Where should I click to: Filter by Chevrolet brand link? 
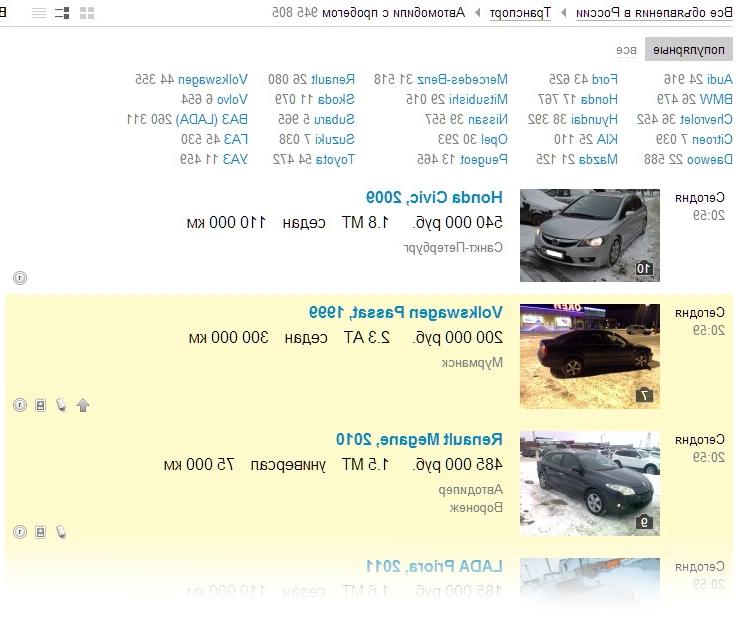[706, 120]
